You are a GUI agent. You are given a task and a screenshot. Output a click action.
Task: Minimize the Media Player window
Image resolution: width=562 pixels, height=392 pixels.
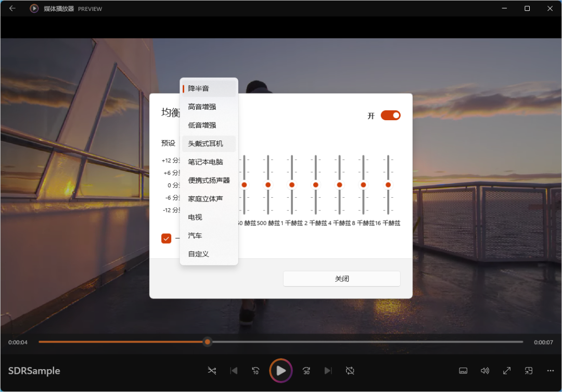point(504,8)
